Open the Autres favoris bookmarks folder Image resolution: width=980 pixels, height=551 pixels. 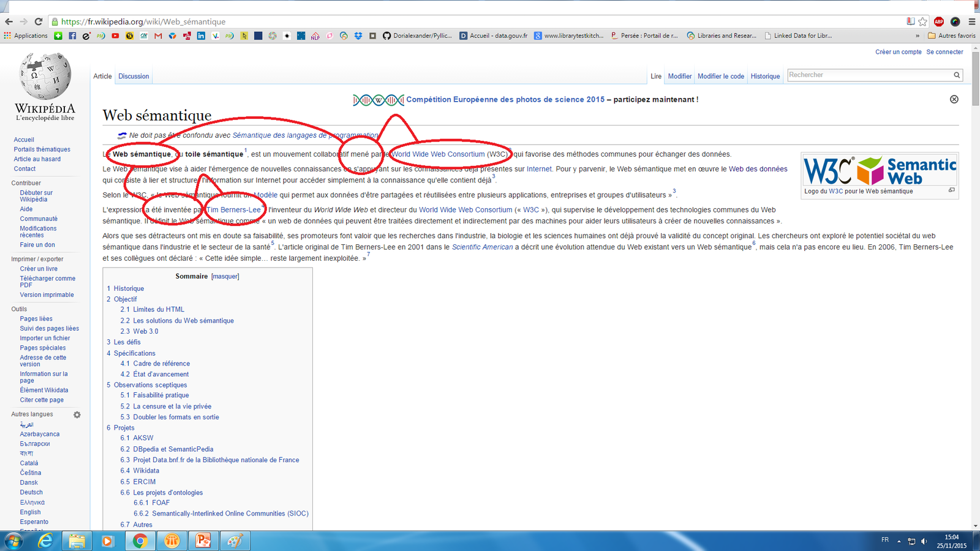(x=952, y=36)
